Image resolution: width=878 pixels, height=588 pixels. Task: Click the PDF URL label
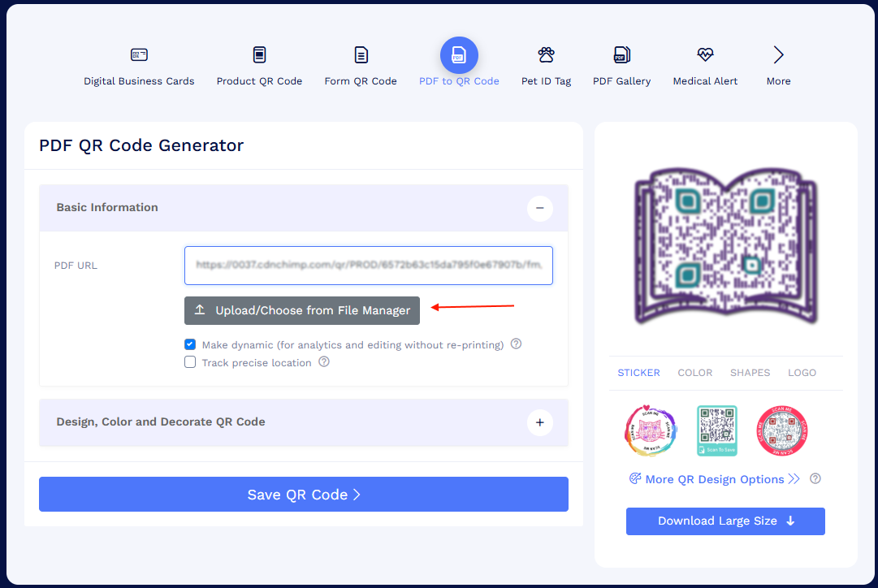pos(76,266)
